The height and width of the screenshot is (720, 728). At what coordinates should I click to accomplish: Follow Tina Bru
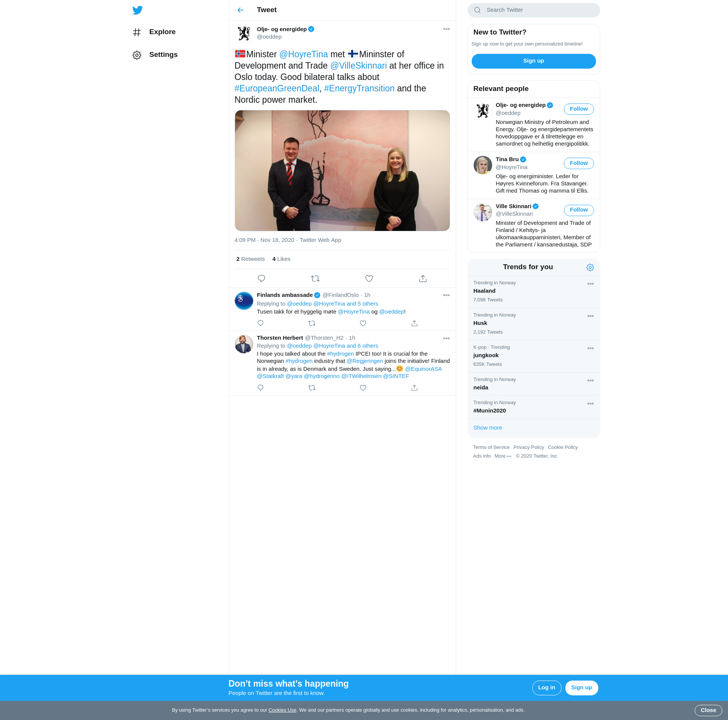pos(579,163)
